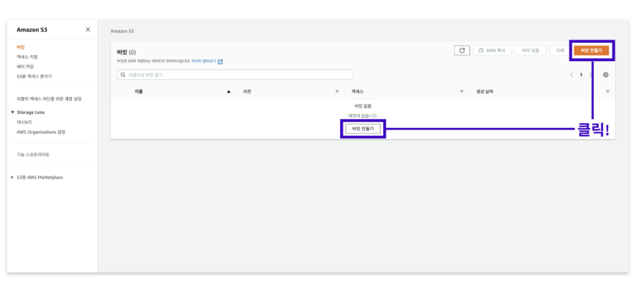Open 퍼블릭 액세스 차단을 위한 계정 설정
The image size is (644, 288).
(49, 100)
